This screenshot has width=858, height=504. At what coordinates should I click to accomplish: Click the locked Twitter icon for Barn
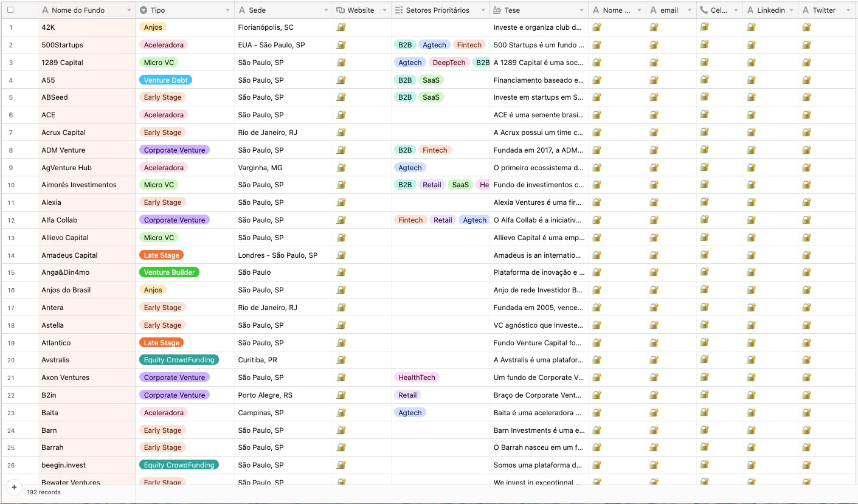coord(806,430)
